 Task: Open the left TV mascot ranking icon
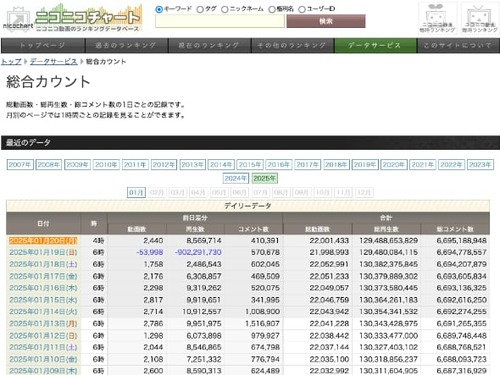click(437, 18)
